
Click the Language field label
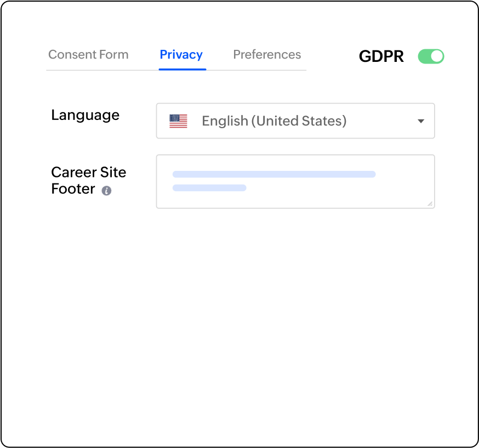(85, 115)
